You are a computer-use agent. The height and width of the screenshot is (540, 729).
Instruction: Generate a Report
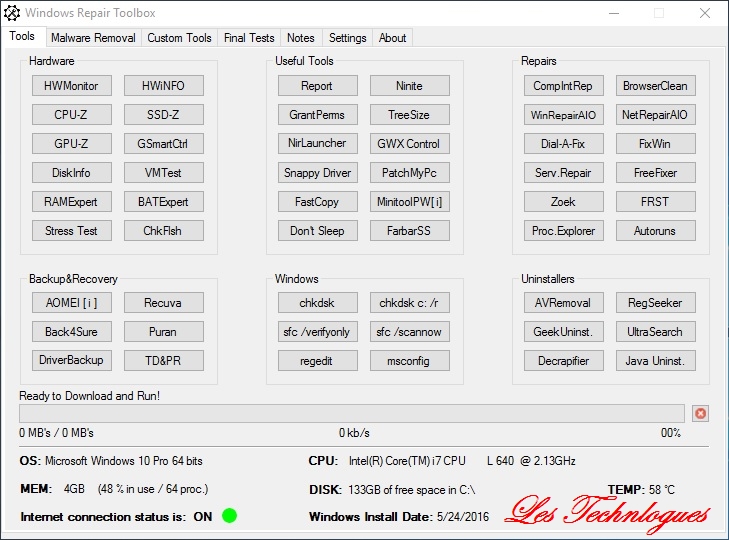pyautogui.click(x=318, y=86)
